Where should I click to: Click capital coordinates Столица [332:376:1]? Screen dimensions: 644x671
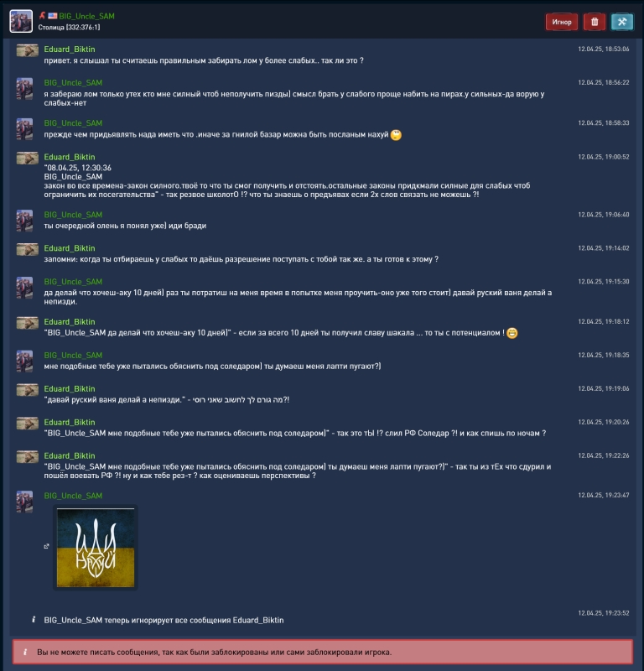point(69,27)
